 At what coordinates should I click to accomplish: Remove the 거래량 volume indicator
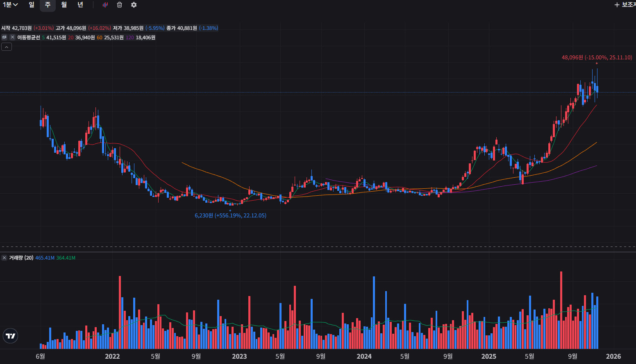click(4, 258)
